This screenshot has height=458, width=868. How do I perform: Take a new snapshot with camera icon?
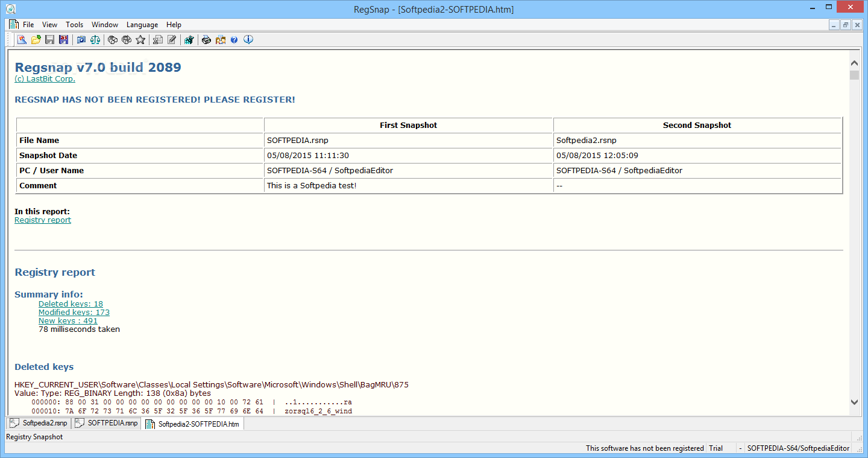[x=81, y=40]
